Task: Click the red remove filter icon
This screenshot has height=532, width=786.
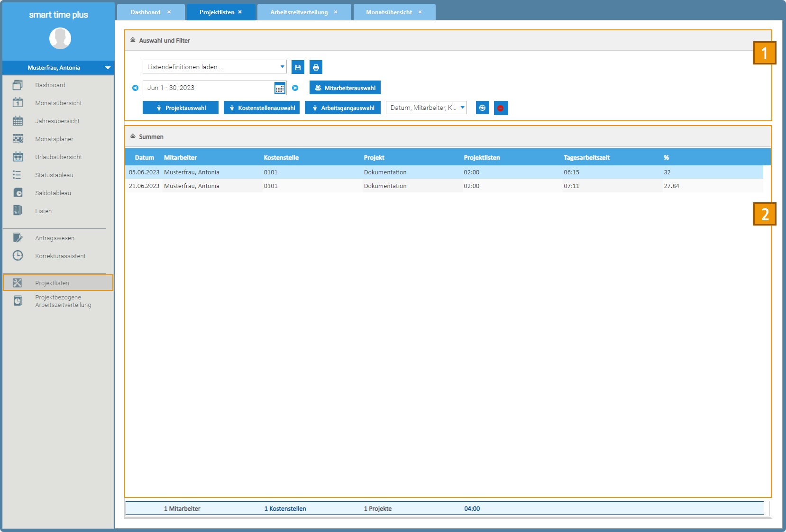Action: point(501,108)
